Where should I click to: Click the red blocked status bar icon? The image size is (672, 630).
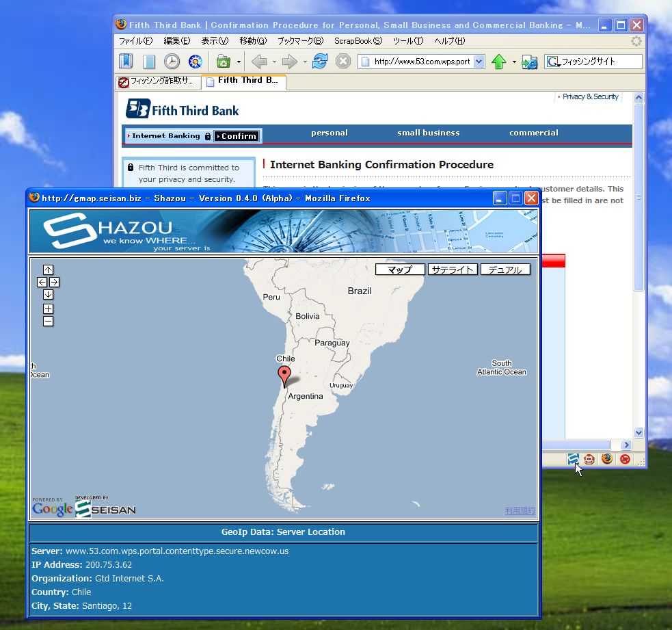[625, 459]
